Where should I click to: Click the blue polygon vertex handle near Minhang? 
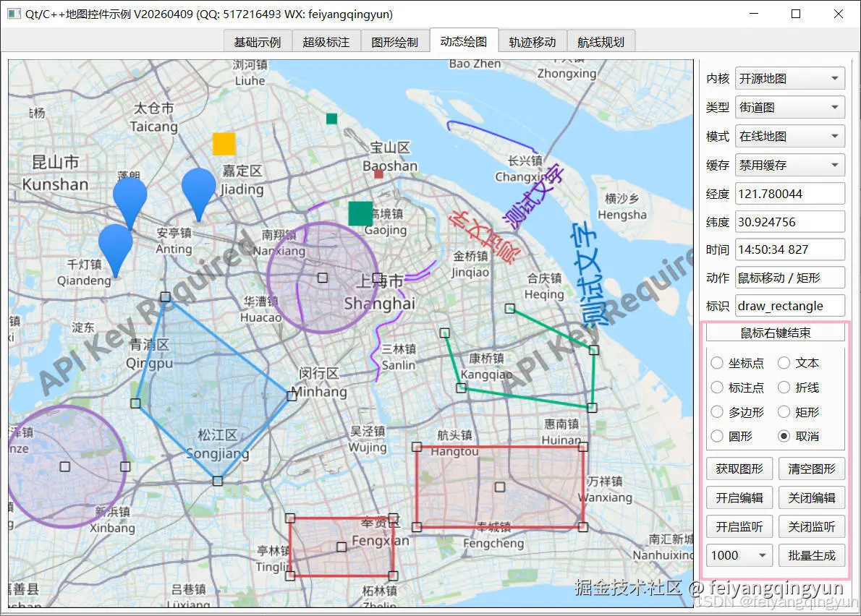tap(292, 395)
